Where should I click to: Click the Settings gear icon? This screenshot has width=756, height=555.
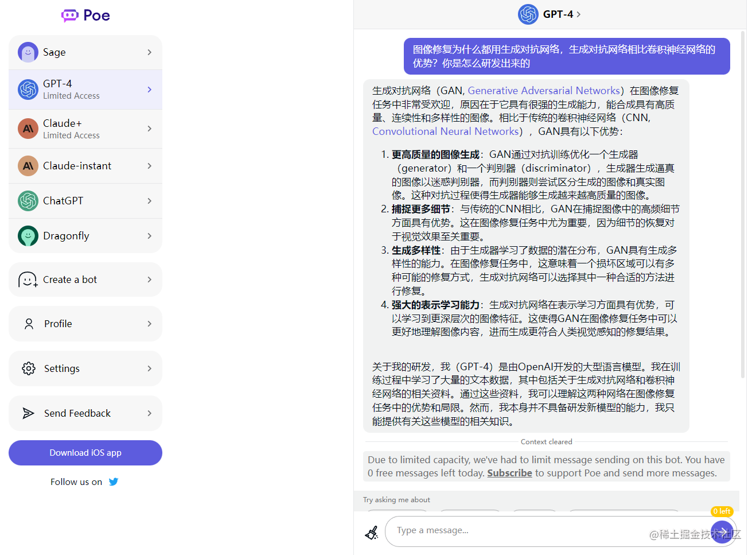pos(29,368)
